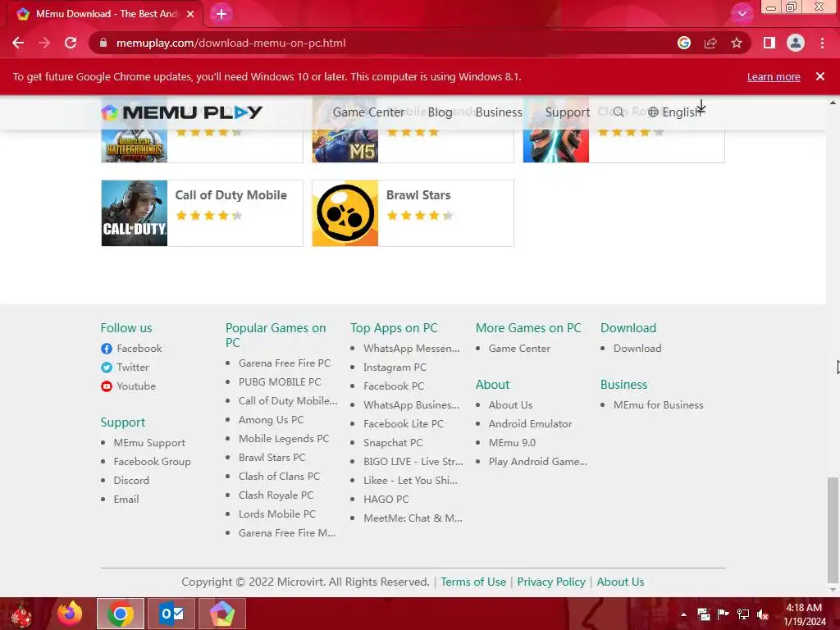
Task: Click the Twitter bird icon in footer
Action: click(107, 367)
